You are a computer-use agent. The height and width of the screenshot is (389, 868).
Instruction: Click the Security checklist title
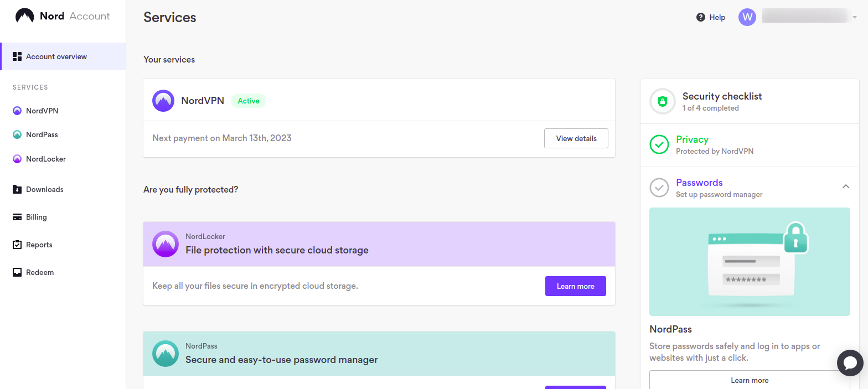point(722,96)
